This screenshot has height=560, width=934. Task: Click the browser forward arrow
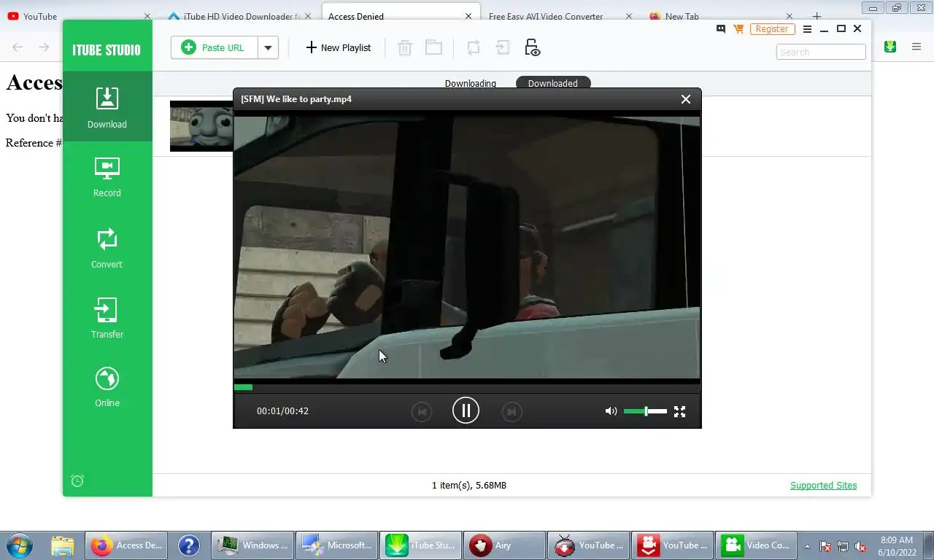tap(44, 47)
